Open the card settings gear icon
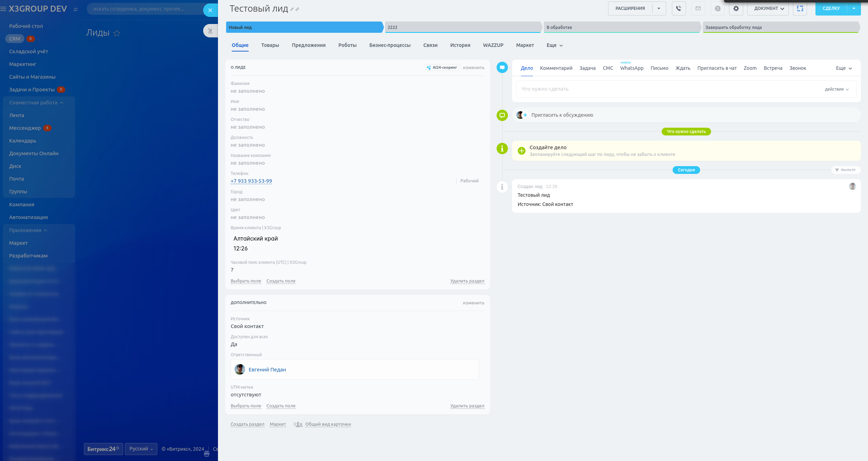 736,8
